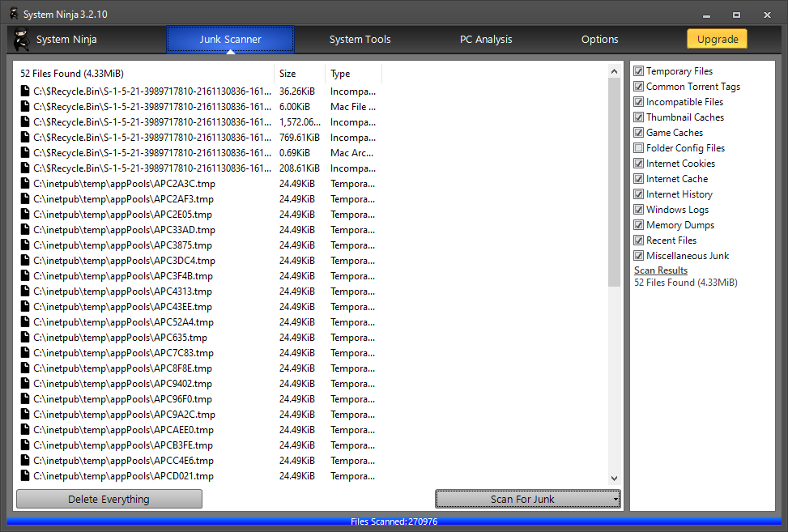Maximize the System Ninja window
Viewport: 788px width, 532px height.
[x=736, y=15]
